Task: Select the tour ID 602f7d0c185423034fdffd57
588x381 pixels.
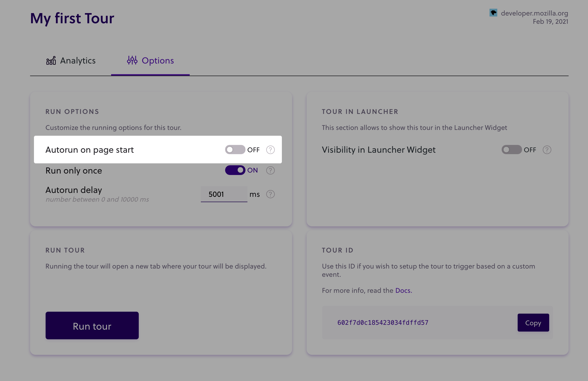Action: pos(383,322)
